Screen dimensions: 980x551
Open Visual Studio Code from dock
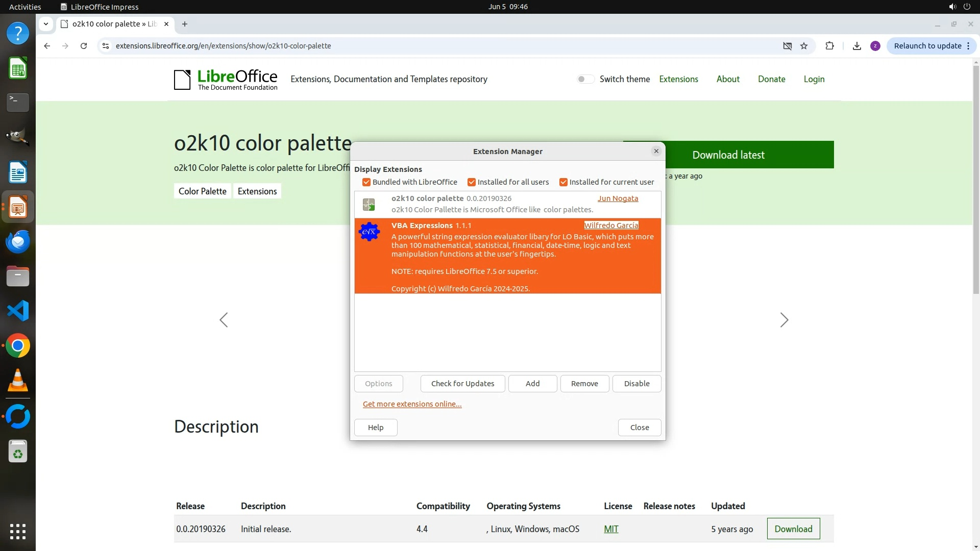click(x=18, y=311)
